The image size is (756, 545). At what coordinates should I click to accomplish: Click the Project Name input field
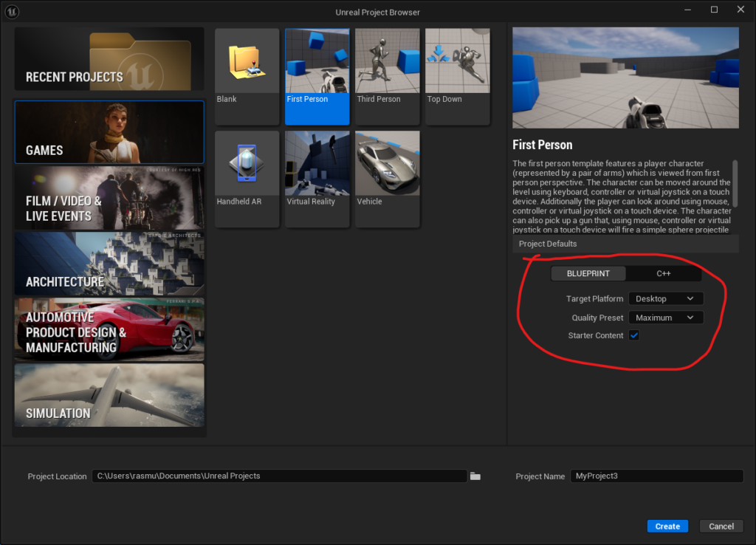pos(656,476)
